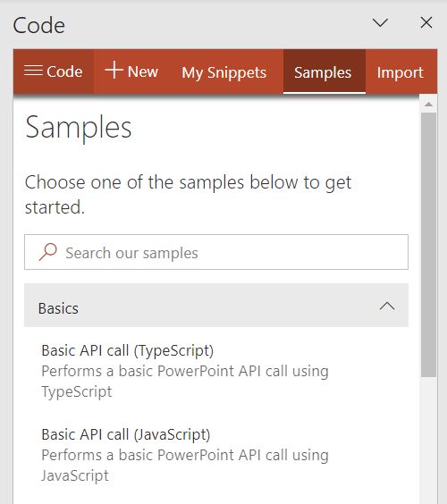Open the Basic API call (JavaScript) sample
Image resolution: width=447 pixels, height=504 pixels.
click(x=126, y=434)
